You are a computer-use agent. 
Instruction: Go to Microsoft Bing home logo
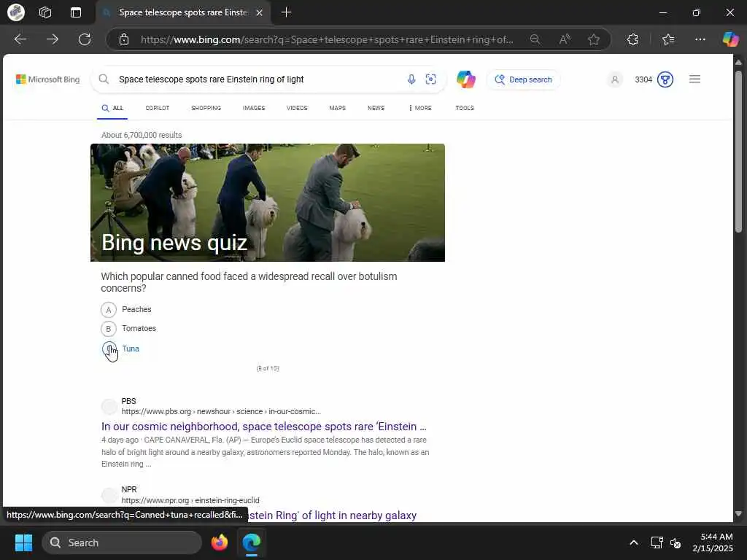(x=47, y=79)
